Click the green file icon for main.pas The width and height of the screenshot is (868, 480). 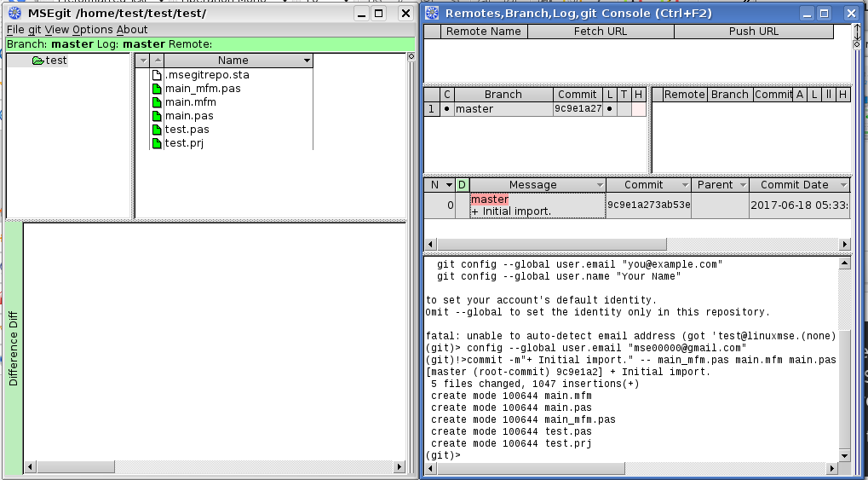[157, 116]
